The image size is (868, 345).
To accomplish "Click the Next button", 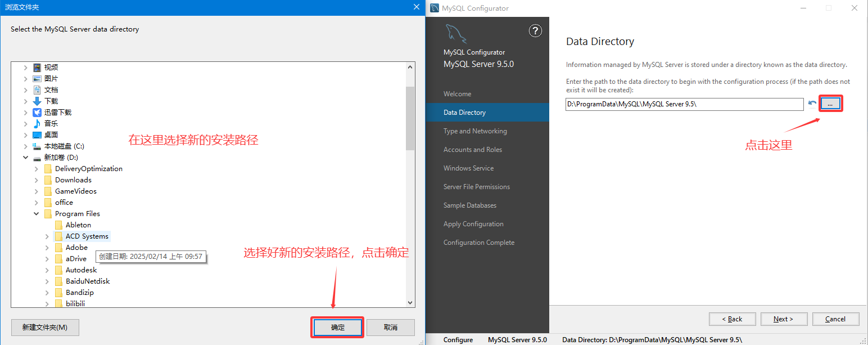I will pos(784,319).
